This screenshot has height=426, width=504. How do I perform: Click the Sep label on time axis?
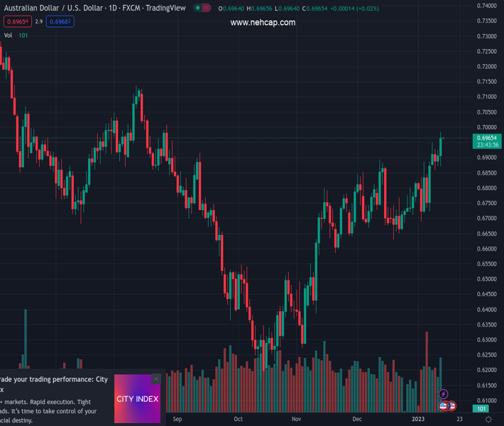tap(177, 419)
